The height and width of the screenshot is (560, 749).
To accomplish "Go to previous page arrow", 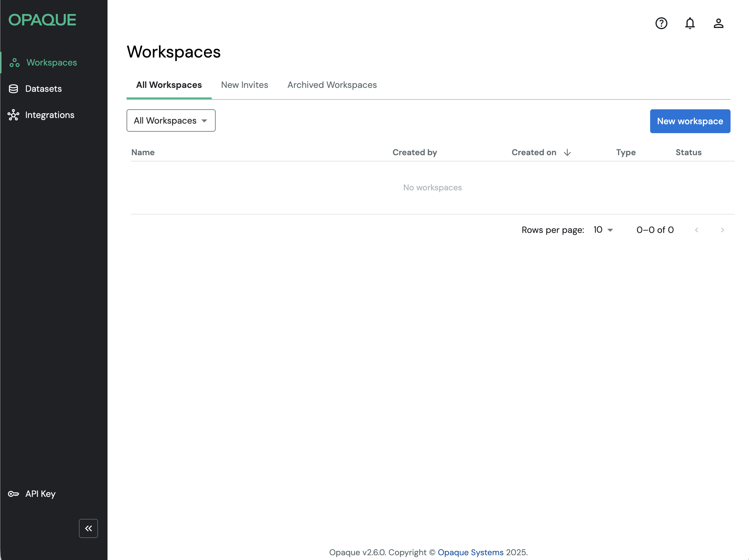I will coord(696,230).
